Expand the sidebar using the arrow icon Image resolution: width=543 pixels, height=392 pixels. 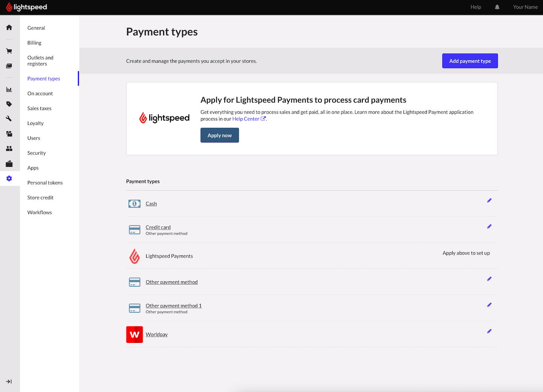(9, 381)
